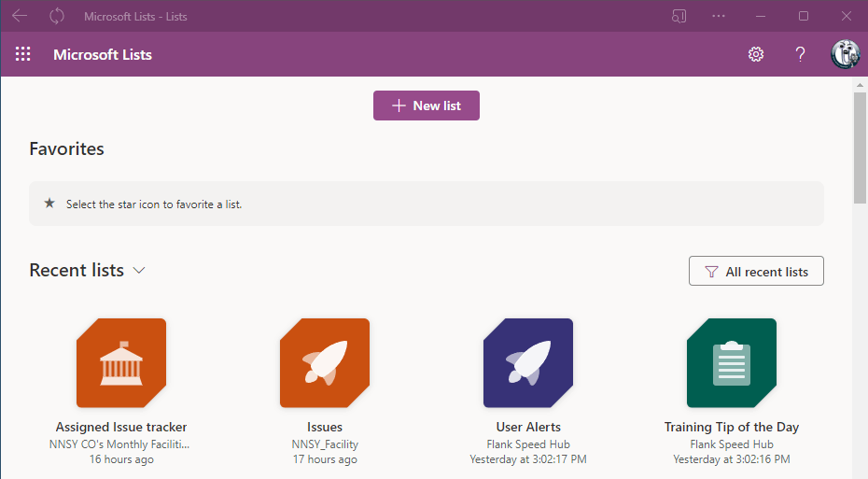The image size is (868, 479).
Task: Close the Microsoft Lists window
Action: coord(846,16)
